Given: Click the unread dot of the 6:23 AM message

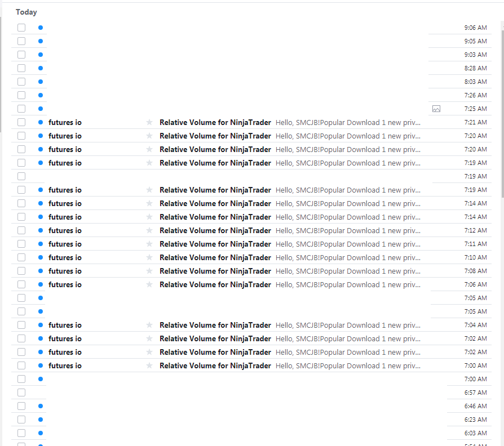Looking at the screenshot, I should 41,420.
